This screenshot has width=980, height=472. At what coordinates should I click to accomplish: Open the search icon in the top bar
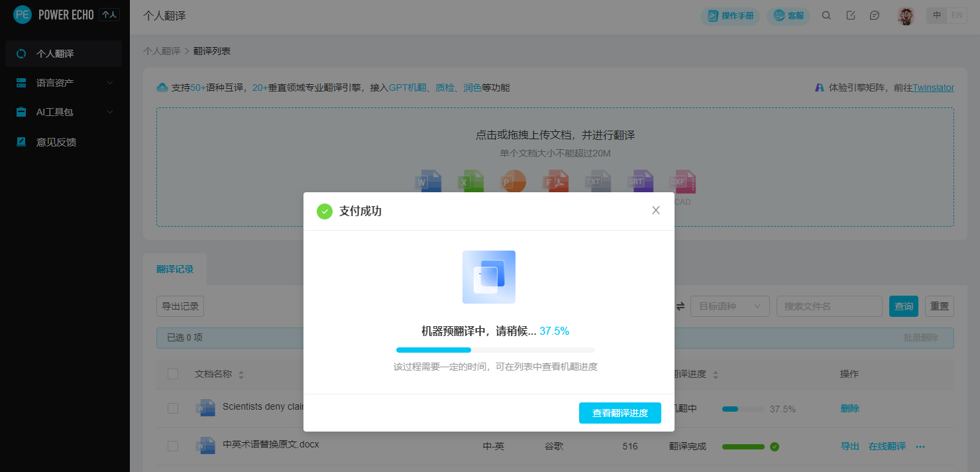click(826, 15)
